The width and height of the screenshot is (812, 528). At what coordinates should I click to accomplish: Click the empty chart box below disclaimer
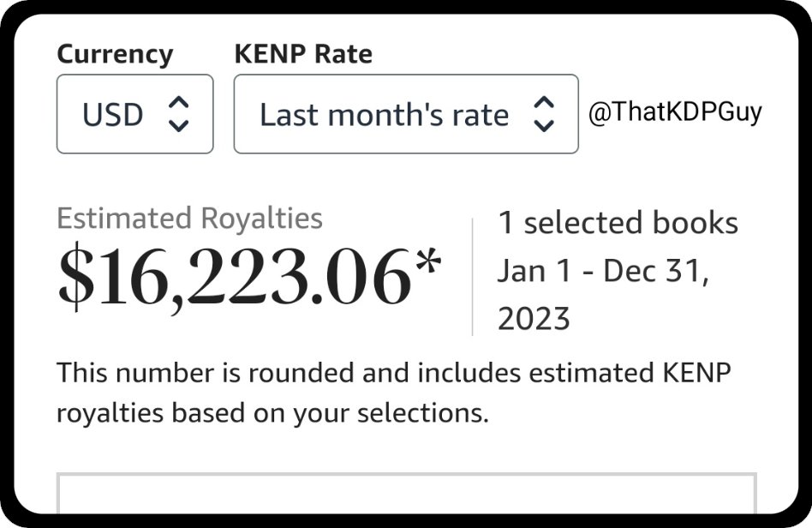coord(407,493)
